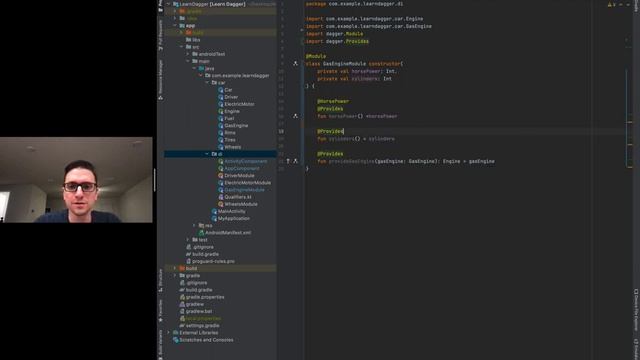Open the Tires class file
Viewport: 640px width, 360px height.
pos(227,140)
